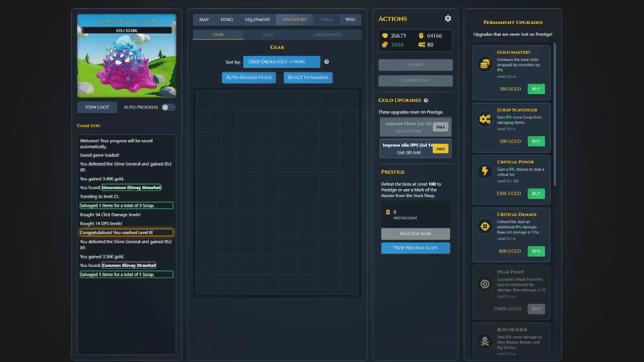Click "Bought 34 Click Damage levels!" log line
This screenshot has width=644, height=362.
point(110,214)
